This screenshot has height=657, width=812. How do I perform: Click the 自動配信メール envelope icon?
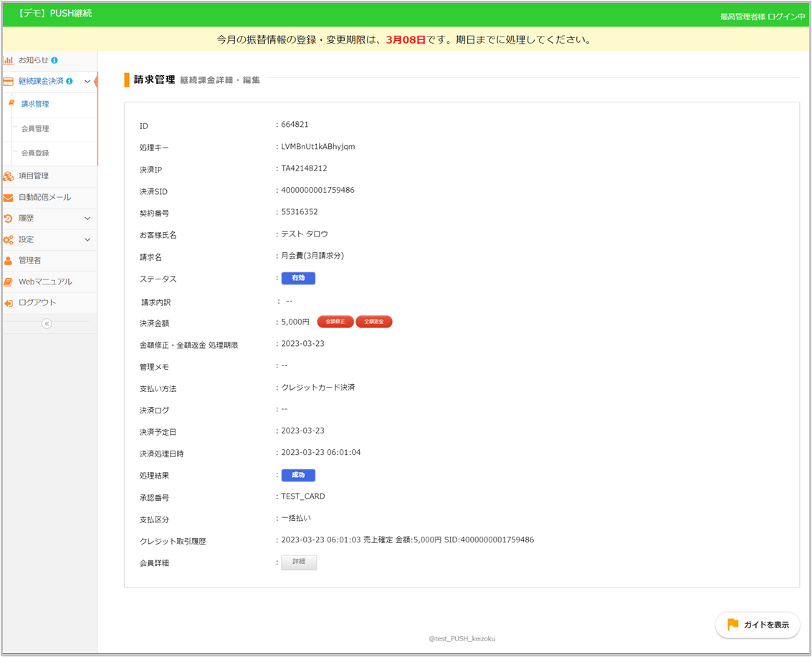tap(9, 198)
